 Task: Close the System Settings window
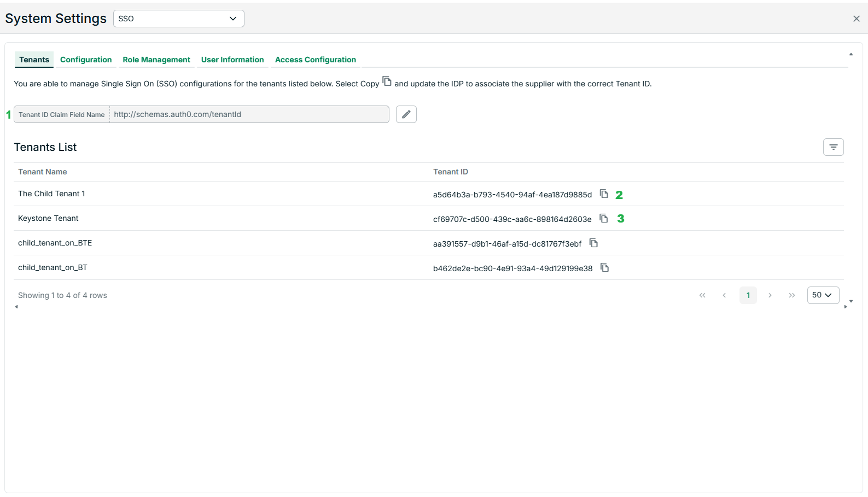pyautogui.click(x=857, y=19)
